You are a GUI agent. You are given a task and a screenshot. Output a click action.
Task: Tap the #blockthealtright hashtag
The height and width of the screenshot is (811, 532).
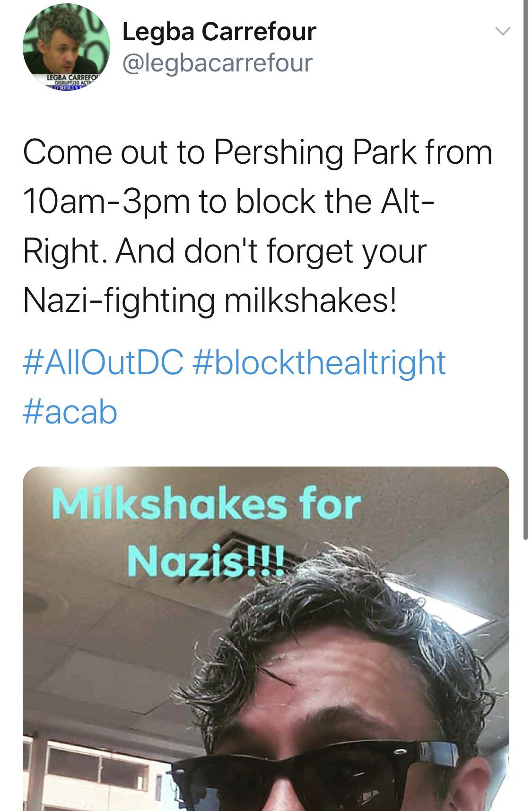tap(319, 362)
